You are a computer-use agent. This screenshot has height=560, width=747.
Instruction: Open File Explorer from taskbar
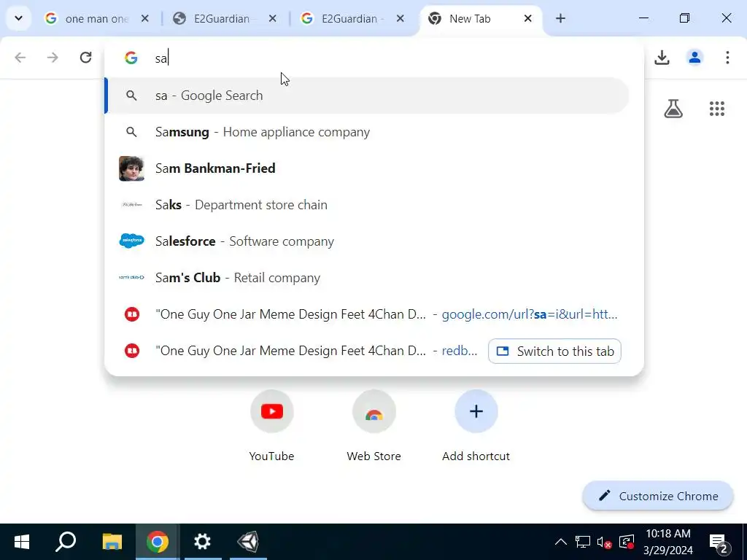click(x=112, y=542)
